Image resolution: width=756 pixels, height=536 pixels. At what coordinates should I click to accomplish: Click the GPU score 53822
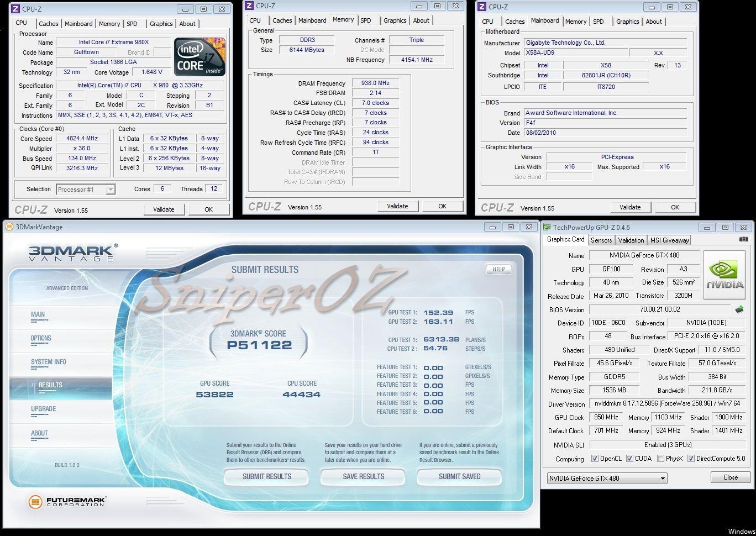(214, 395)
